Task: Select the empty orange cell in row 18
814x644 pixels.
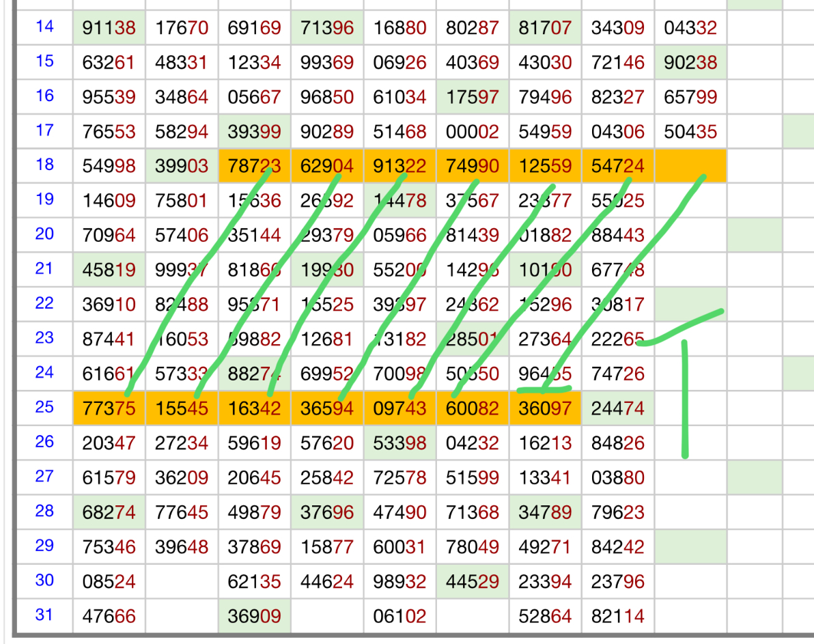Action: point(690,166)
